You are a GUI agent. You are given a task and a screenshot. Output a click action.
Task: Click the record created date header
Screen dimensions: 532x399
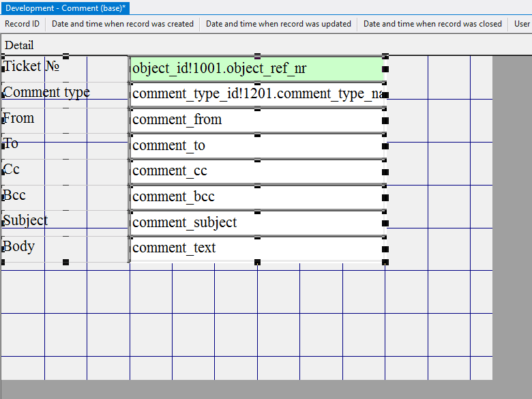pyautogui.click(x=123, y=24)
